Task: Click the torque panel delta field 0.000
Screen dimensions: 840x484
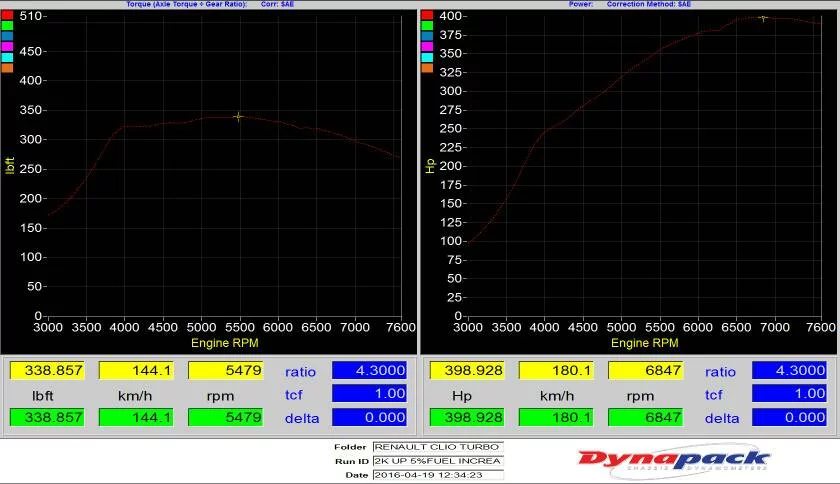Action: (369, 417)
